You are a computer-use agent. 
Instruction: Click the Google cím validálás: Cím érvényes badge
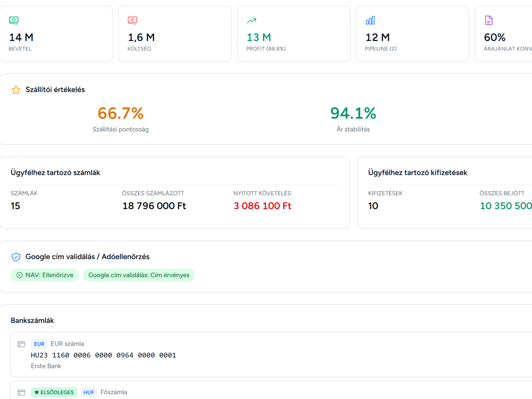point(139,275)
